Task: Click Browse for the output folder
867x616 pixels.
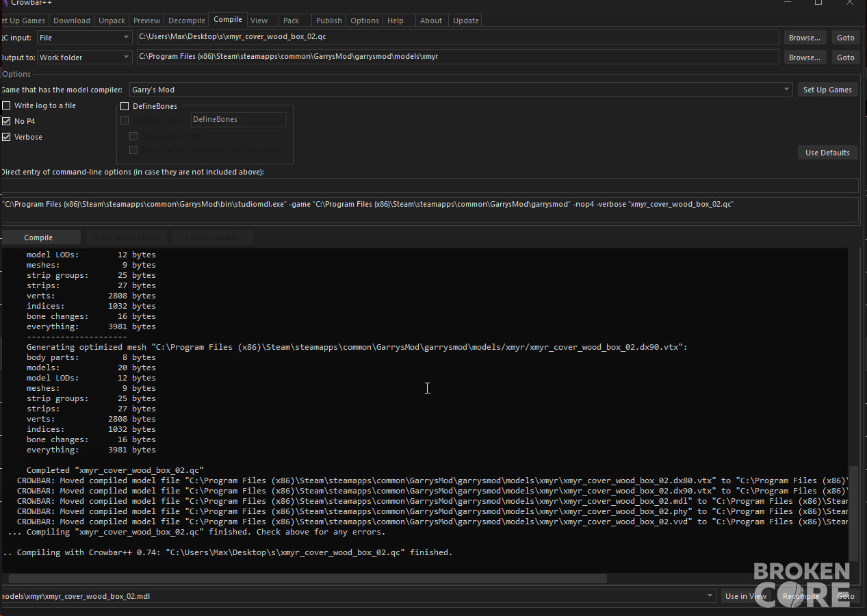Action: tap(804, 57)
